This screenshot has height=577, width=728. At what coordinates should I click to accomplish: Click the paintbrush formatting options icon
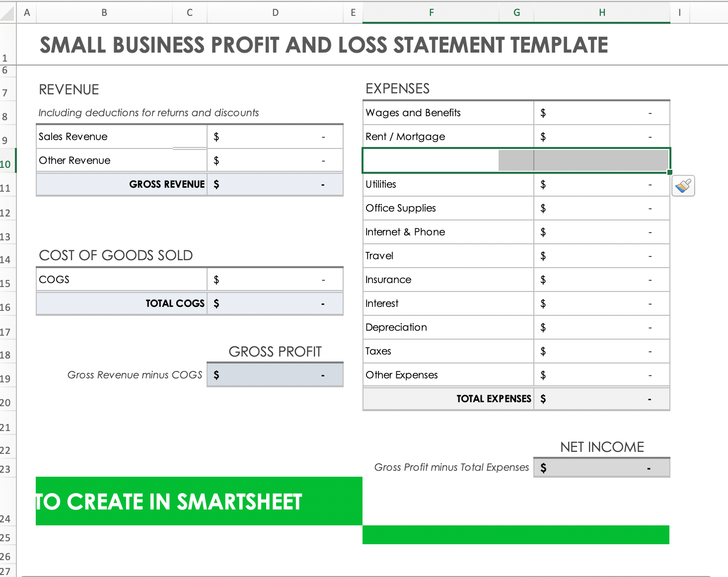(683, 186)
